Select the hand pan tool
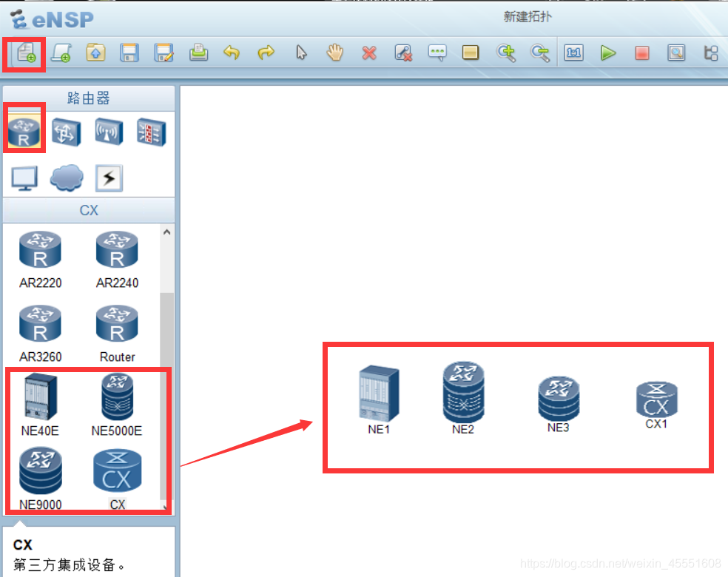This screenshot has height=577, width=728. 334,53
